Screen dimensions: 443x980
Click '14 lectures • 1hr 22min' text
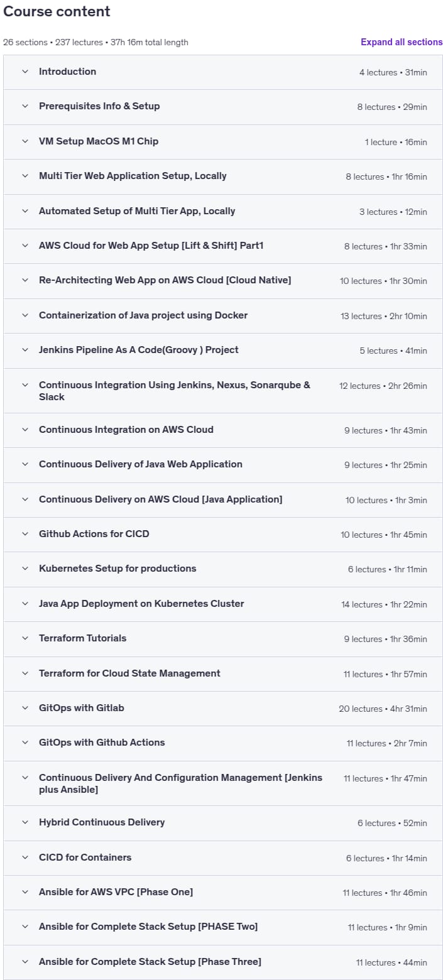tap(385, 605)
